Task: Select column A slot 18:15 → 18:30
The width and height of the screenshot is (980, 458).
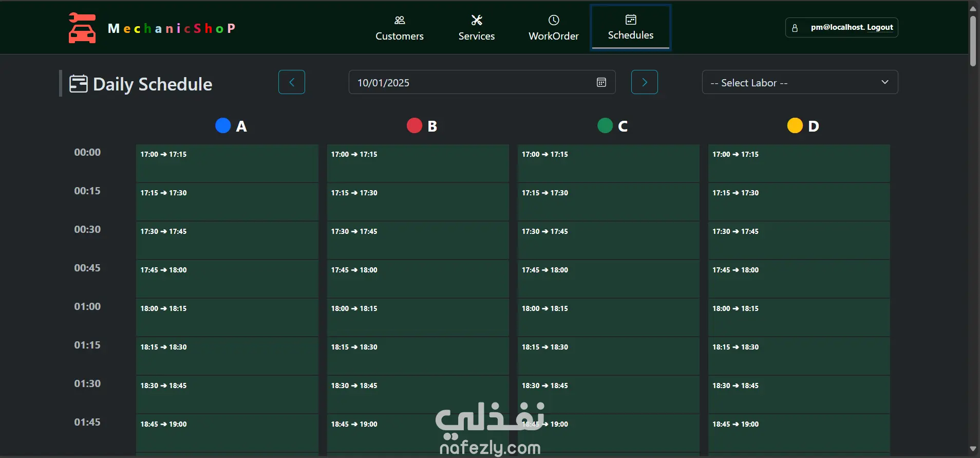Action: (x=227, y=356)
